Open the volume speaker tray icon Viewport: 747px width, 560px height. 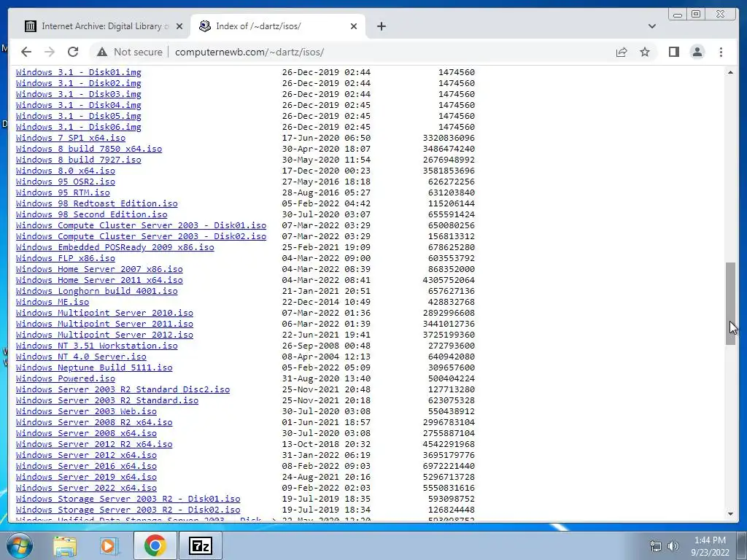tap(673, 546)
